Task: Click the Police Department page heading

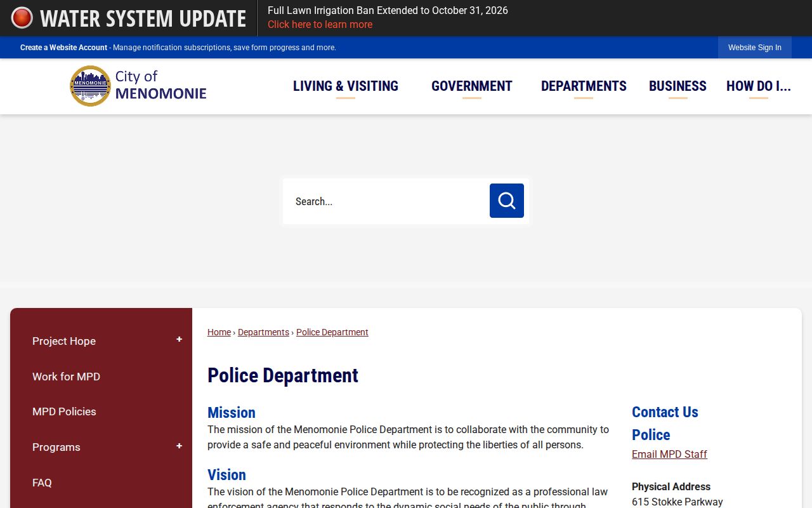Action: tap(283, 375)
